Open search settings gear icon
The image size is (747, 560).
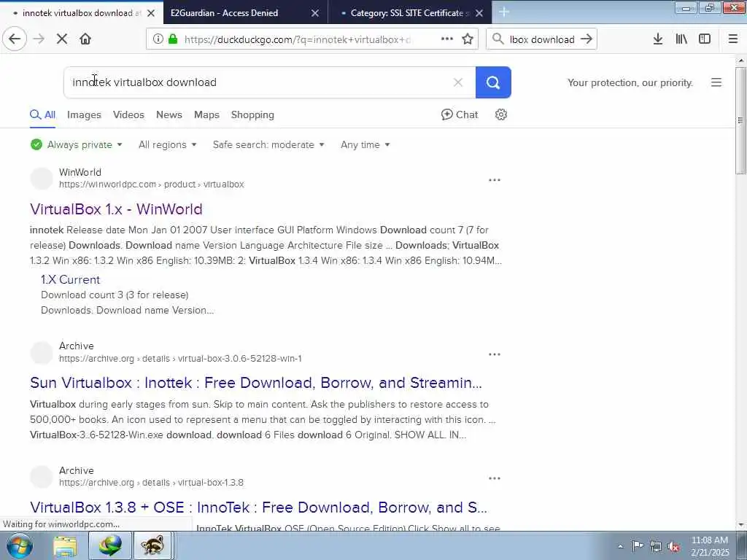coord(500,114)
